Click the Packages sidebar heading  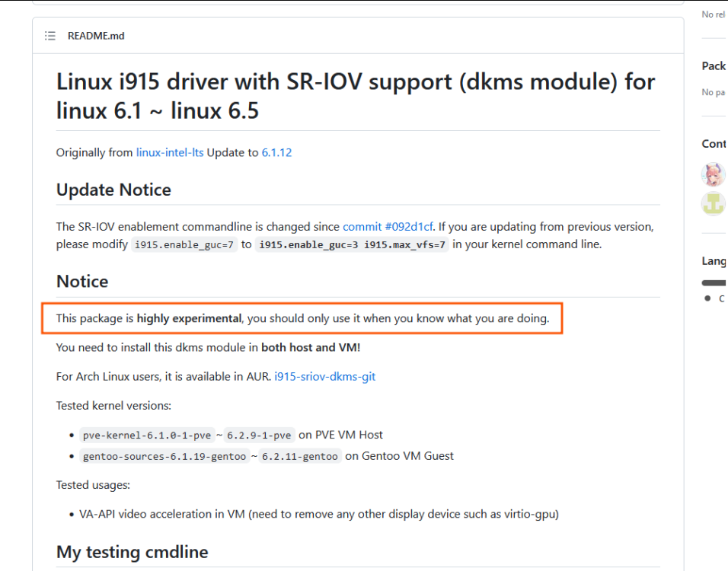click(714, 66)
